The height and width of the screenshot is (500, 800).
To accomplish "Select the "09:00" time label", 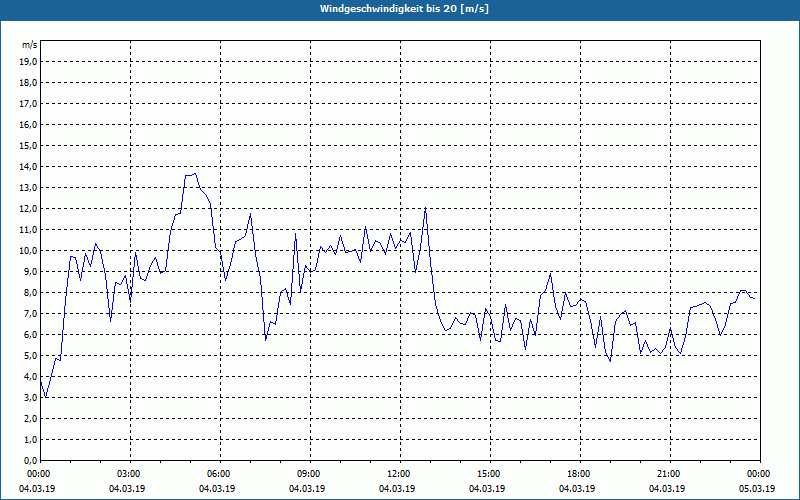I will pos(309,474).
